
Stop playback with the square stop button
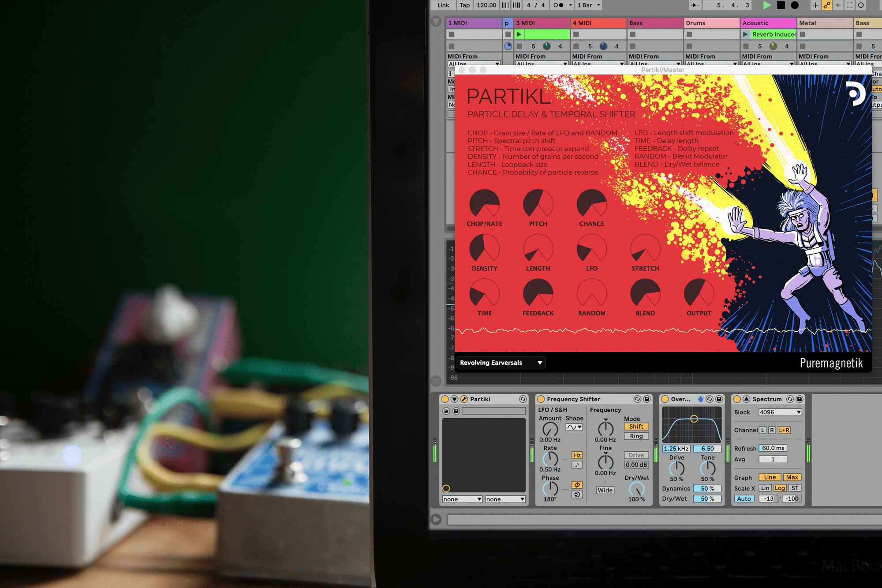[781, 5]
